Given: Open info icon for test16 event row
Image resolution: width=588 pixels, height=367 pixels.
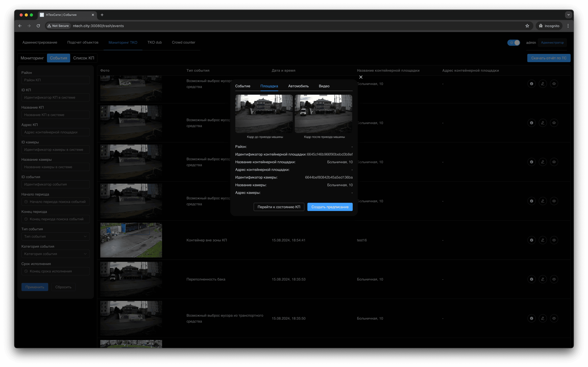Looking at the screenshot, I should pyautogui.click(x=531, y=240).
